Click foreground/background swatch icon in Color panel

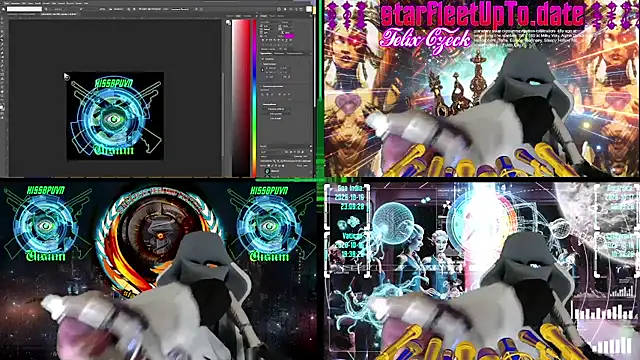228,22
